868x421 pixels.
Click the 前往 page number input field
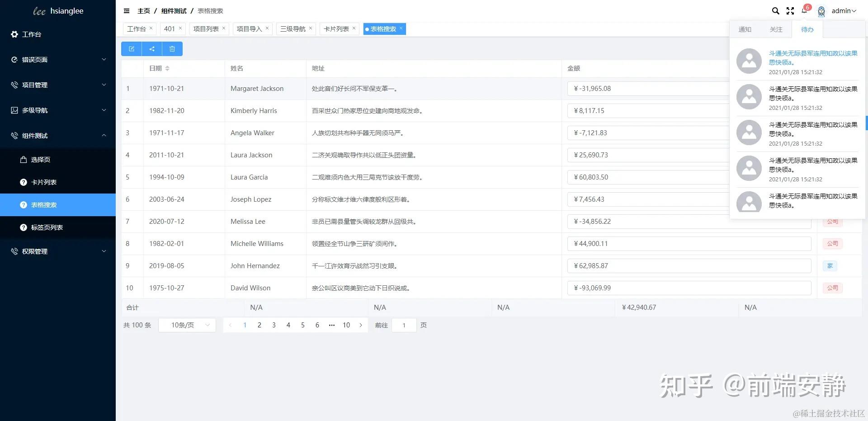click(x=404, y=325)
